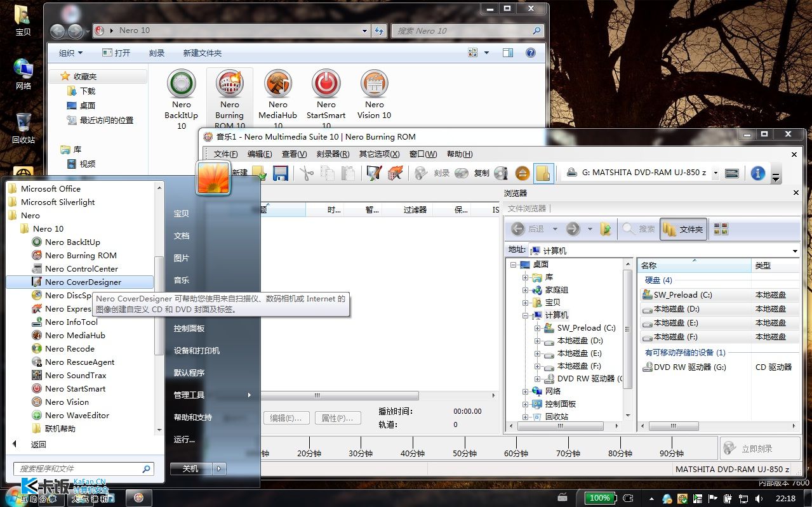Open the 其它选项(X) menu in Nero

[379, 154]
